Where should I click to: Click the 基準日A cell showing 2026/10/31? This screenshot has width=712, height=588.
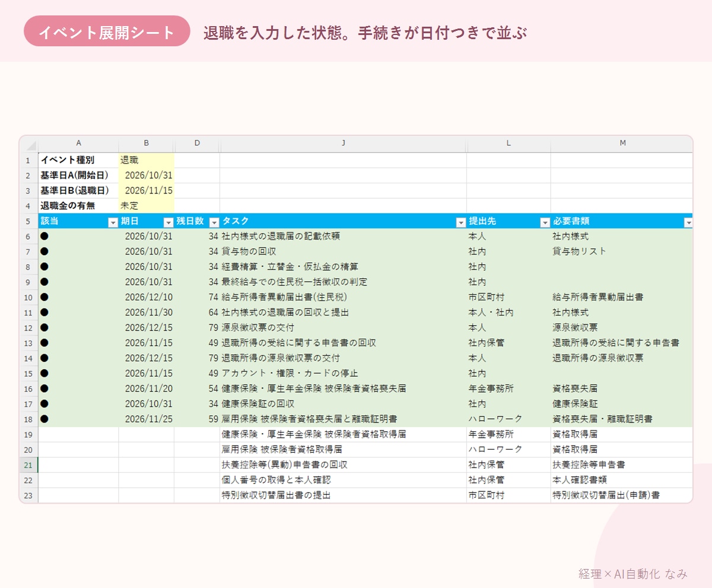147,176
